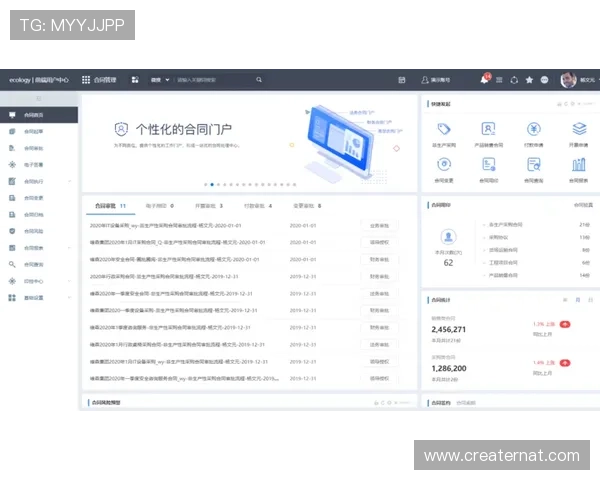The width and height of the screenshot is (600, 480).
Task: Click the dashboard layout icon in top bar
Action: tap(135, 80)
